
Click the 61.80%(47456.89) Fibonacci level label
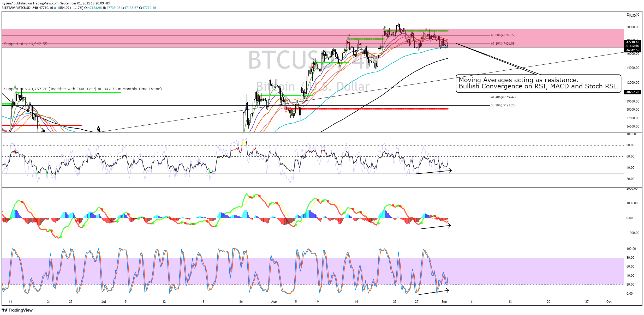[x=503, y=44]
